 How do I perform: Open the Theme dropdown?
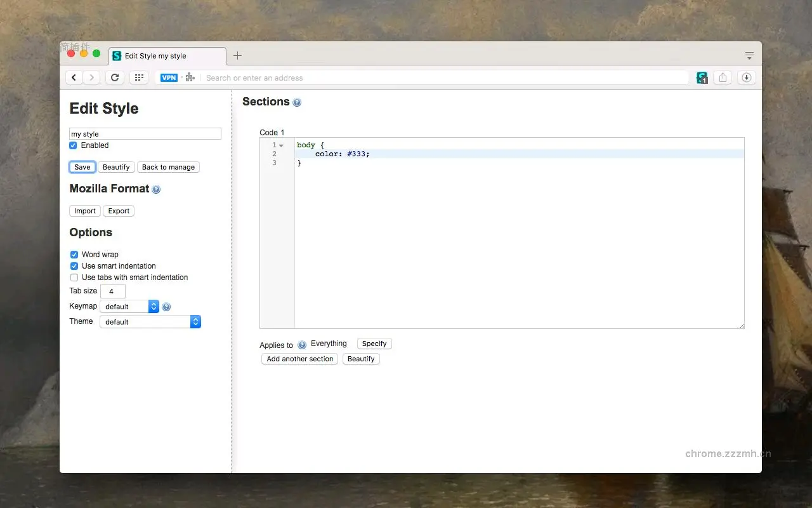tap(150, 322)
